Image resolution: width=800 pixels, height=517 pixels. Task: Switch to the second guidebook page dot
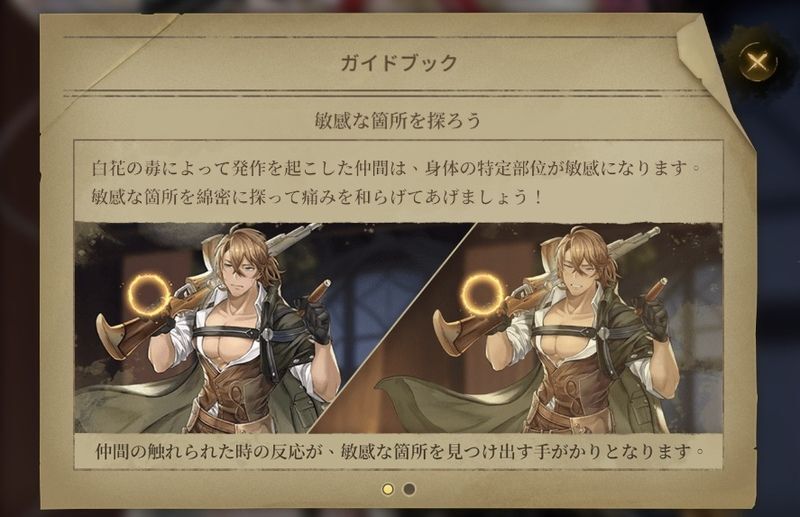409,489
